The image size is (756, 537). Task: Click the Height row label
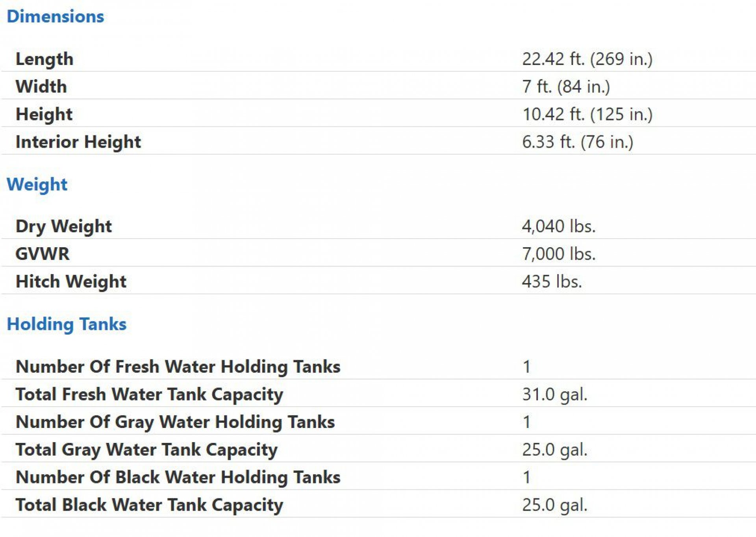(x=44, y=115)
